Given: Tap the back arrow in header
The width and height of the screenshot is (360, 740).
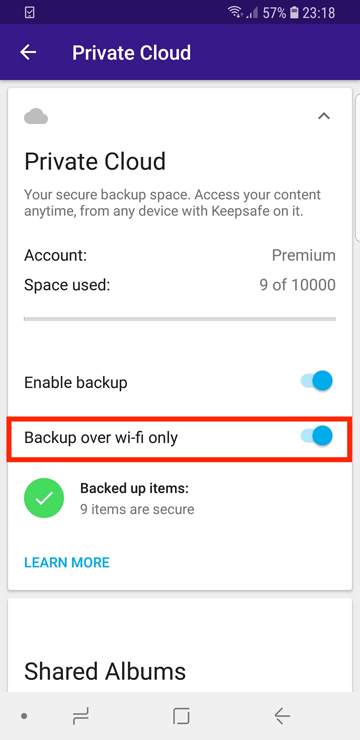Looking at the screenshot, I should point(28,52).
